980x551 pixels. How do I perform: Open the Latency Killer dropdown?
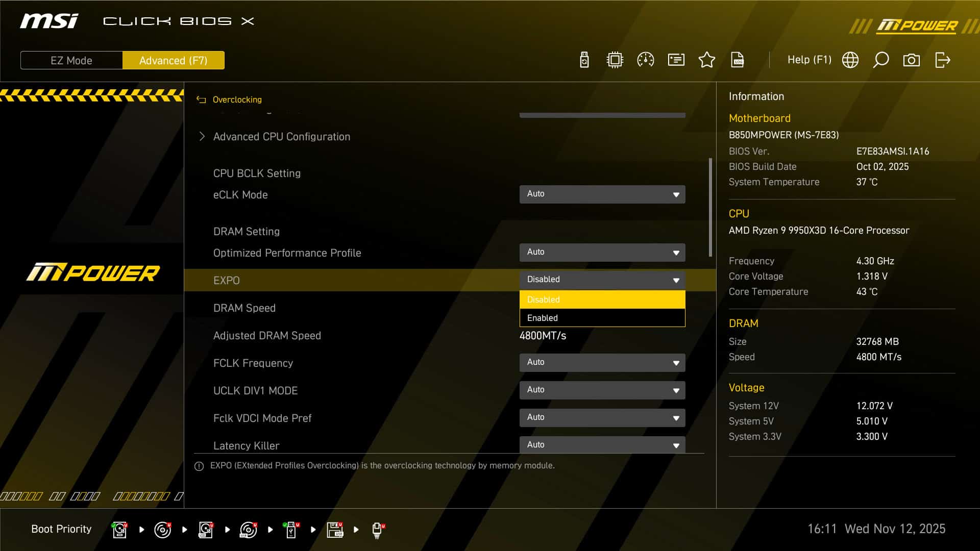[x=602, y=445]
